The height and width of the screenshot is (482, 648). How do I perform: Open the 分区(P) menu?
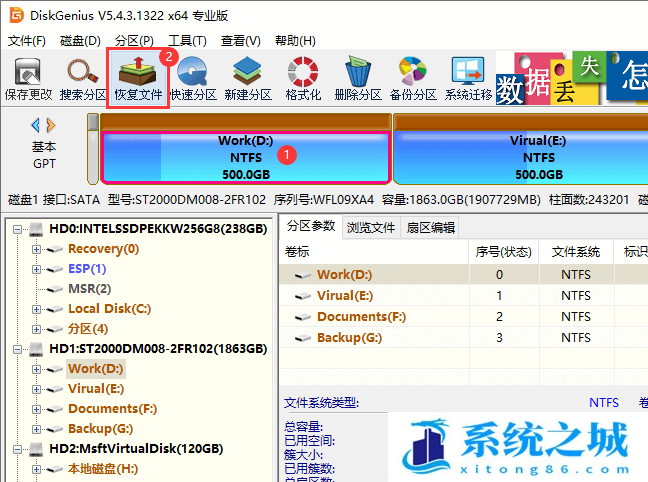click(134, 41)
